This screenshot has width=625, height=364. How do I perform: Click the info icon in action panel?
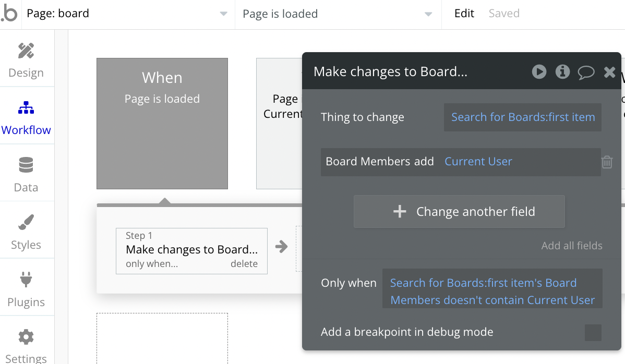(562, 72)
